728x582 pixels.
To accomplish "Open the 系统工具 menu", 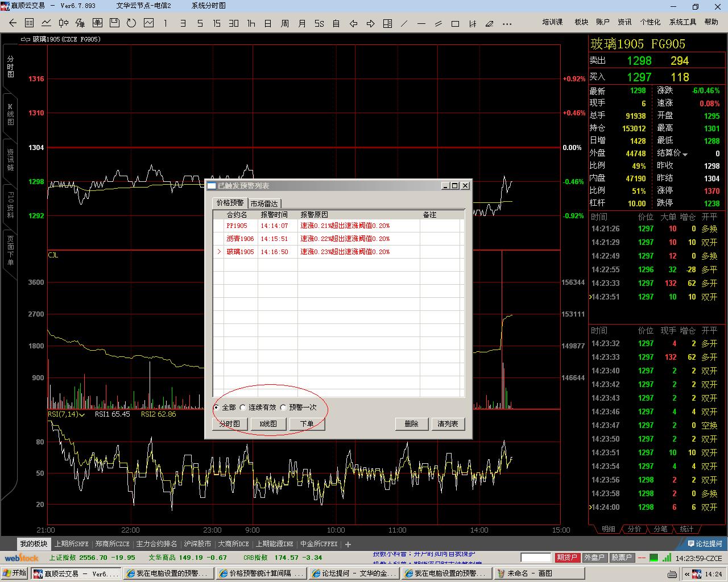I will pyautogui.click(x=682, y=22).
